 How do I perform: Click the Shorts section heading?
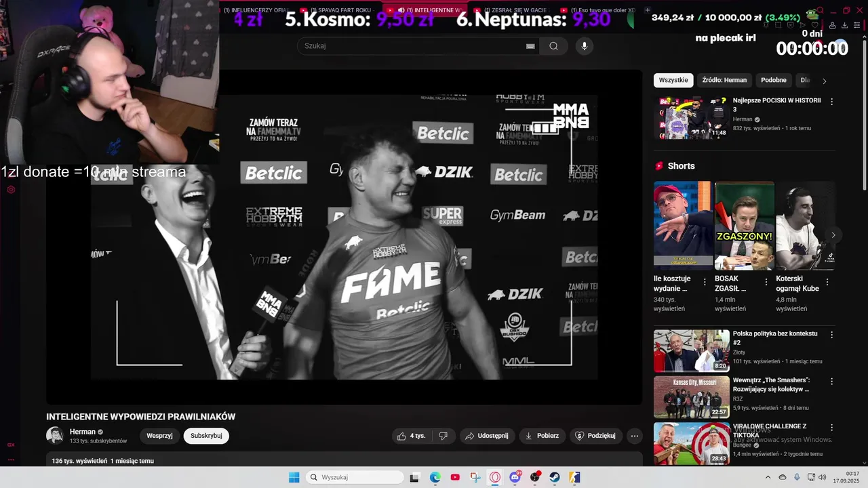681,166
